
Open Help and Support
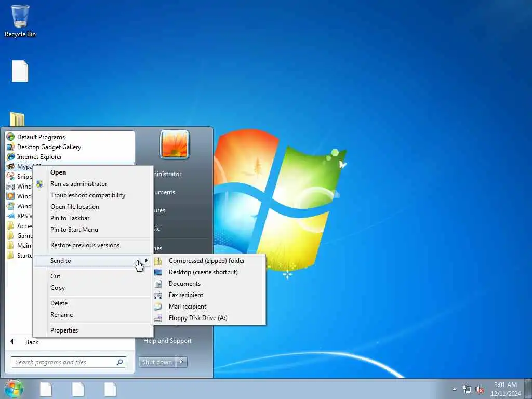(x=168, y=341)
